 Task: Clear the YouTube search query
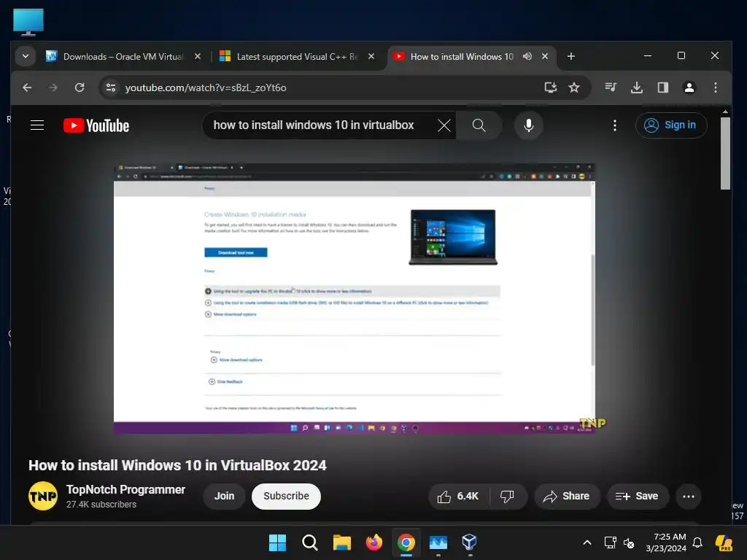click(x=444, y=125)
